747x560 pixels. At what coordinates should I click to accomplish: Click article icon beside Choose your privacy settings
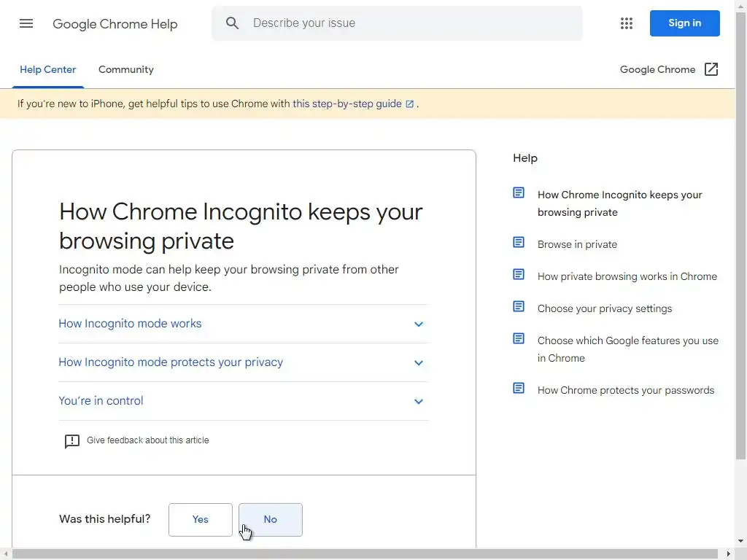coord(519,306)
